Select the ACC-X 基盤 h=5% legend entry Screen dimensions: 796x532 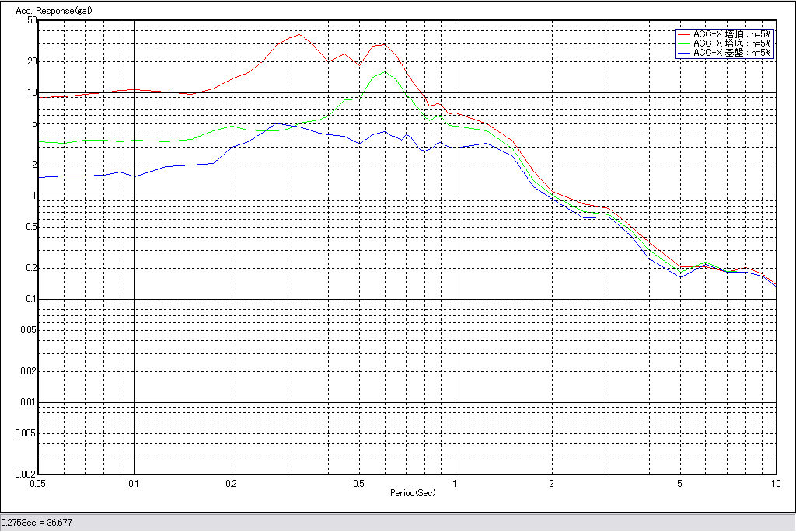coord(731,53)
